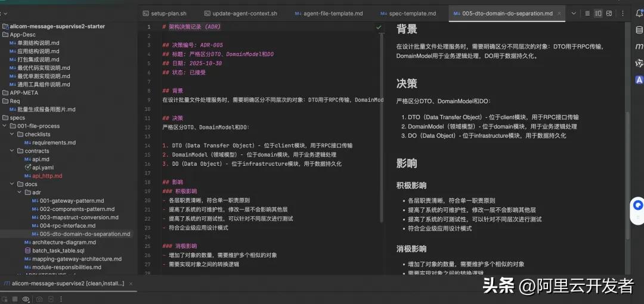Open the alicom-message-supervise2 run tab
The height and width of the screenshot is (304, 644).
64,284
